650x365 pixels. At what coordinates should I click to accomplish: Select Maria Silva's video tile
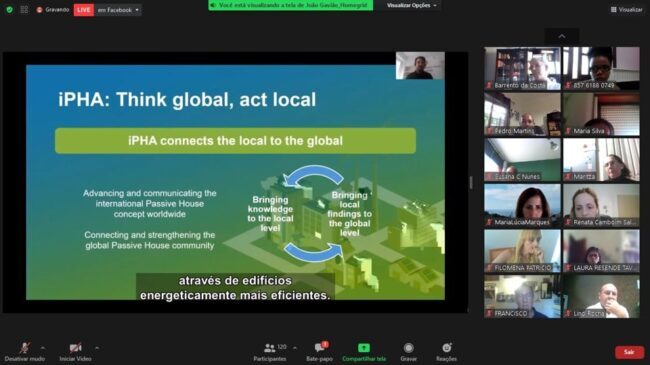[601, 114]
